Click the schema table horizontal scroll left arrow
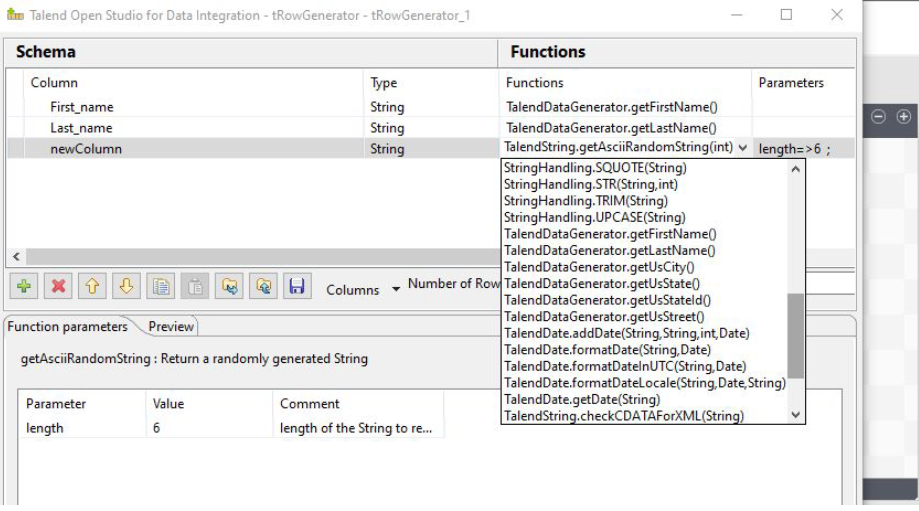 pos(16,256)
